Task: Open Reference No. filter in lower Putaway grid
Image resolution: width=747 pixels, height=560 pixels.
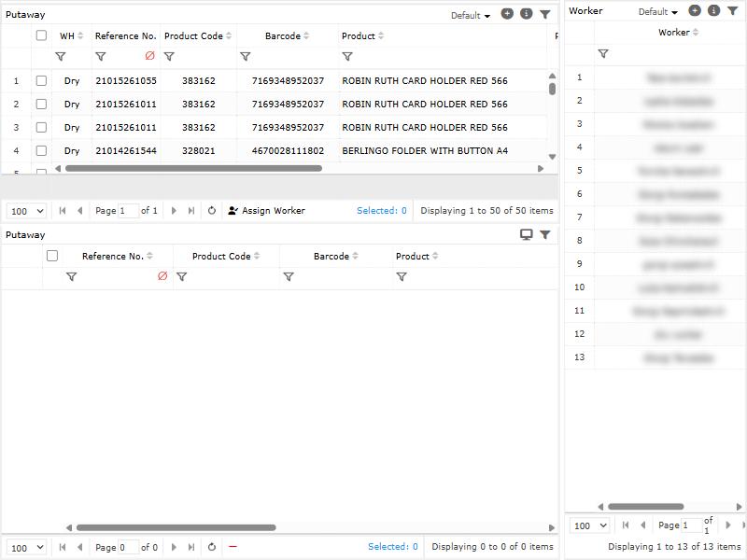Action: [x=72, y=276]
